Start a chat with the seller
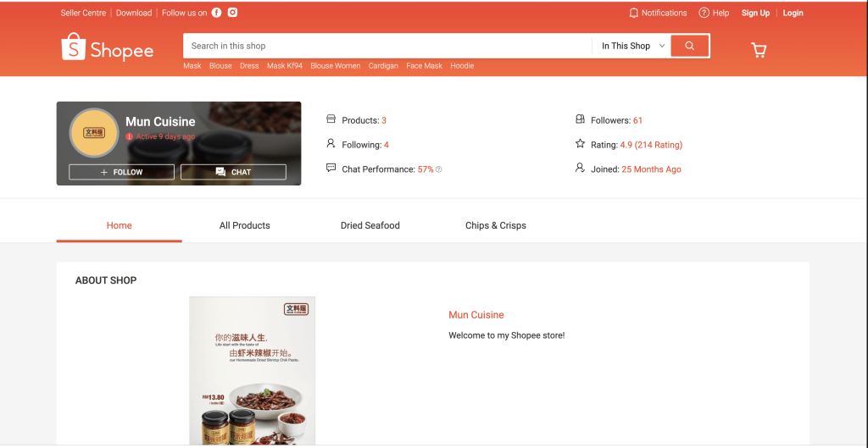This screenshot has width=868, height=448. tap(233, 172)
